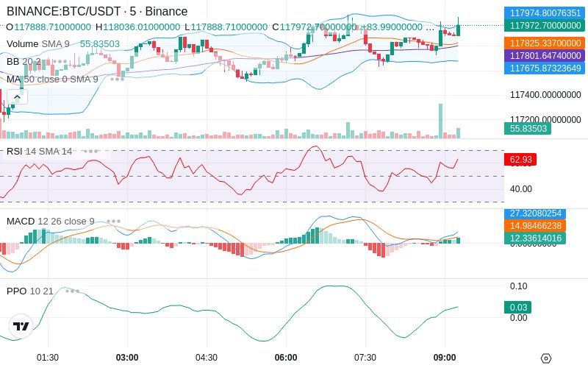Click the Volume value 55.83503 in legend
Viewport: 588px width, 368px height.
100,44
